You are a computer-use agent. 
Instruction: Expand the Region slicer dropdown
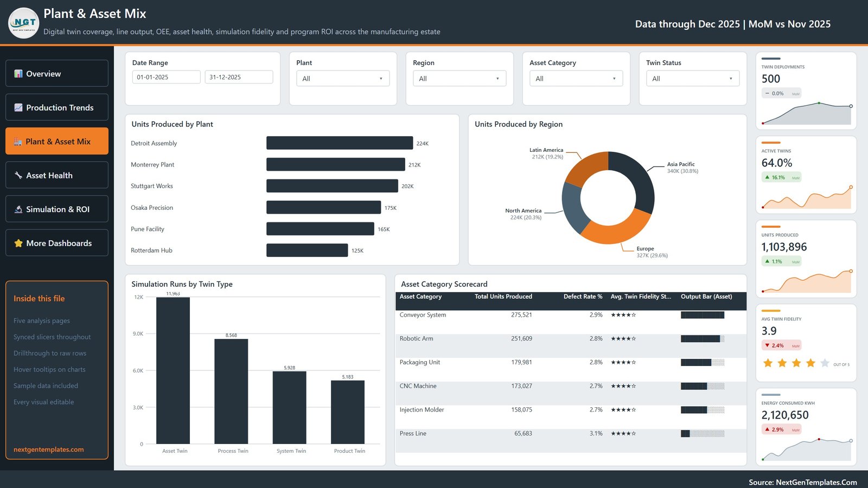459,79
